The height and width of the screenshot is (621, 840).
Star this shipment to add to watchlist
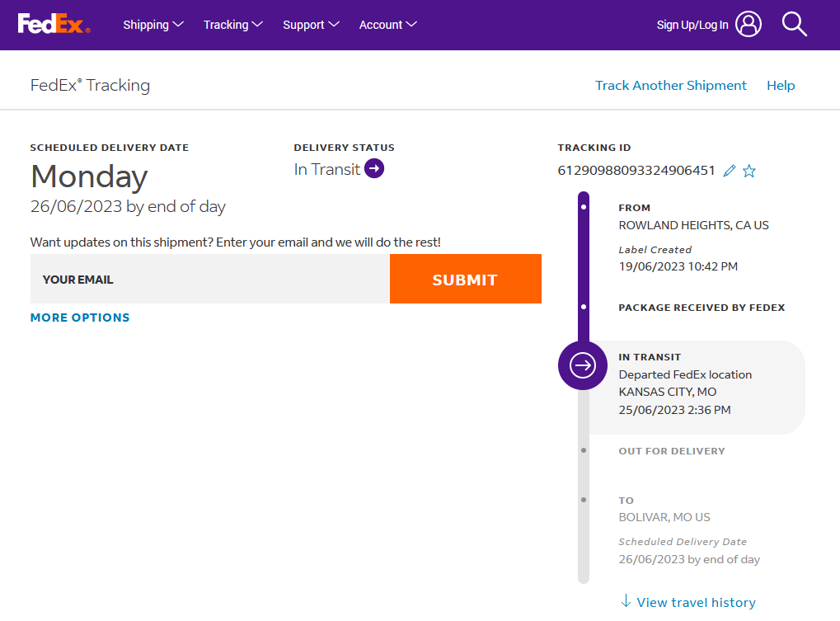click(749, 171)
